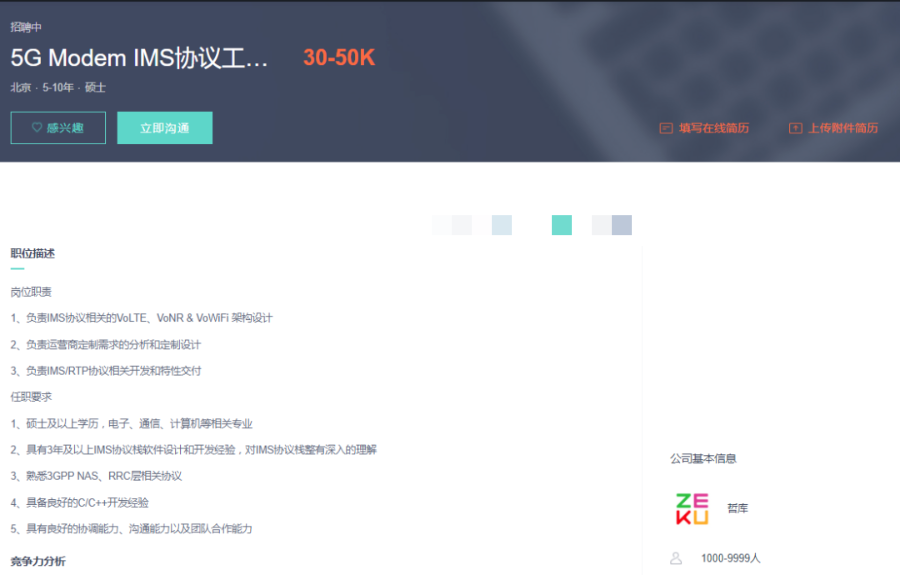This screenshot has width=900, height=575.
Task: Click the online resume form icon
Action: pyautogui.click(x=666, y=128)
